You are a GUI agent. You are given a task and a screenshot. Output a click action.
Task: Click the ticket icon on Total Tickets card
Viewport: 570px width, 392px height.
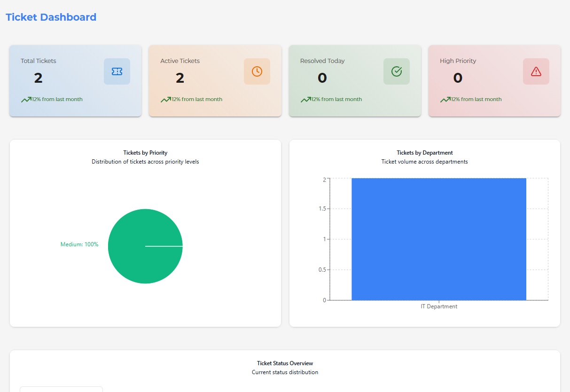tap(117, 71)
